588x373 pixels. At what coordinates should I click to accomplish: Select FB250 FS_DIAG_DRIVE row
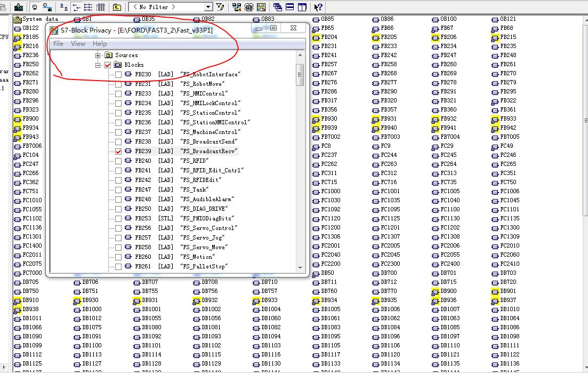[x=176, y=209]
